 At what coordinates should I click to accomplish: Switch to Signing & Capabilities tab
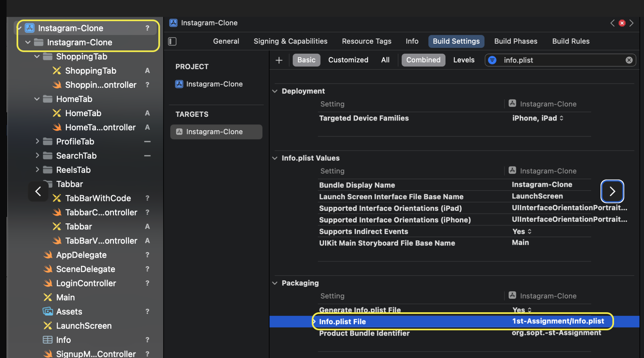pos(290,41)
